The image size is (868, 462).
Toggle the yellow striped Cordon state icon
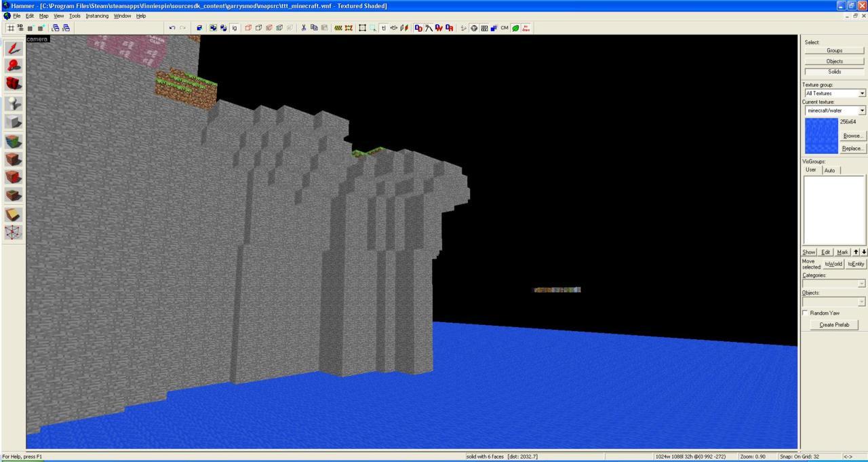tap(338, 28)
